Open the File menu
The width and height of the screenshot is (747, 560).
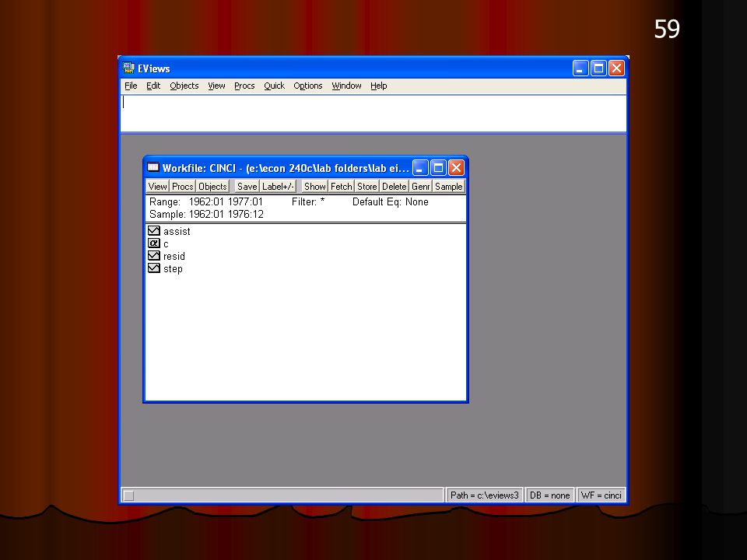coord(131,86)
